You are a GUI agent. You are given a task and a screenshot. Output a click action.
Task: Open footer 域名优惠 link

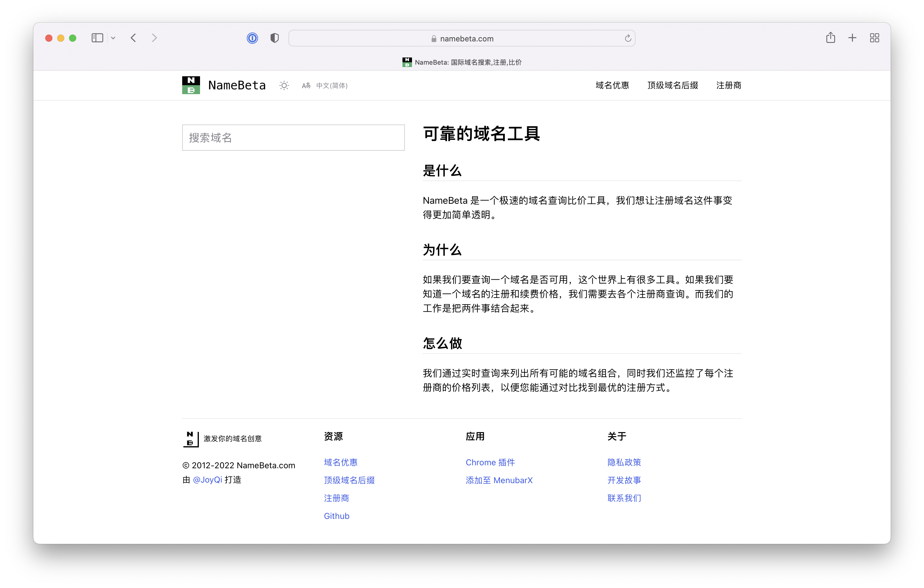coord(341,462)
